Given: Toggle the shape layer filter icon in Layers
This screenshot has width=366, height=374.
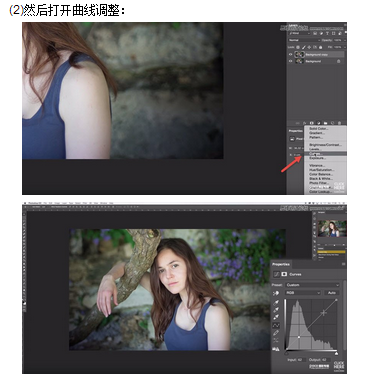Looking at the screenshot, I should click(x=333, y=33).
